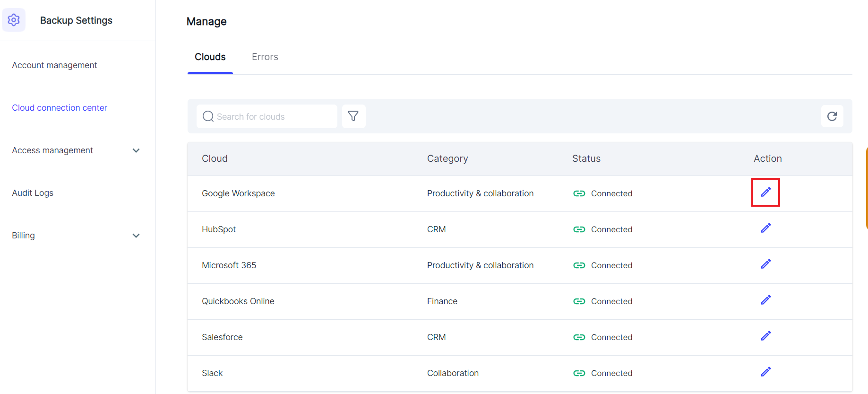
Task: Click Salesforce edit pencil icon
Action: [x=765, y=336]
